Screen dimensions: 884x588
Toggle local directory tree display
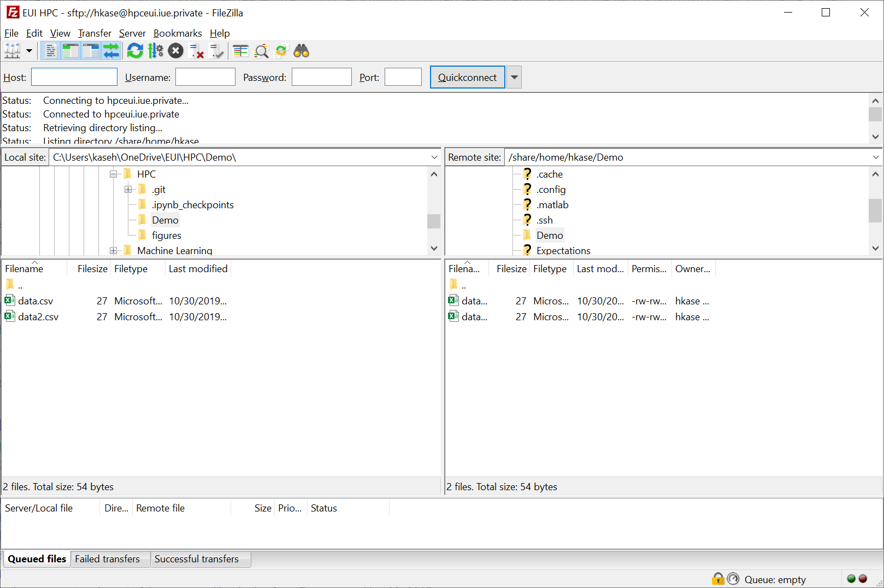pyautogui.click(x=70, y=51)
